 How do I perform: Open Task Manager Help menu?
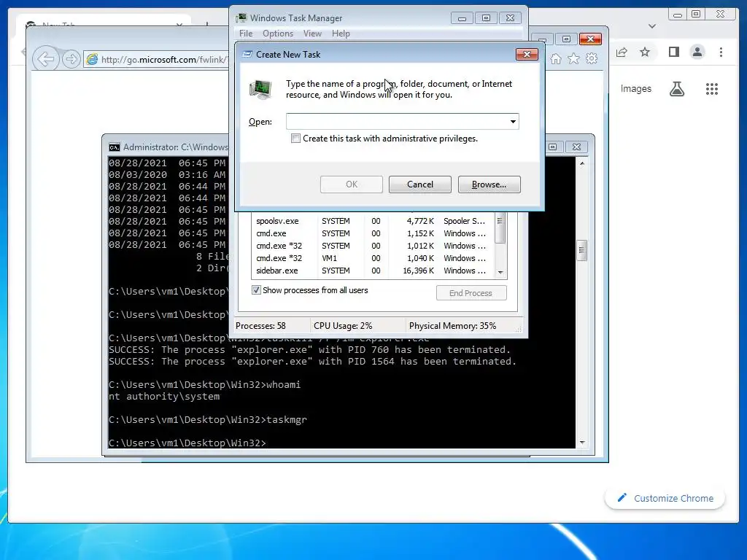click(341, 34)
